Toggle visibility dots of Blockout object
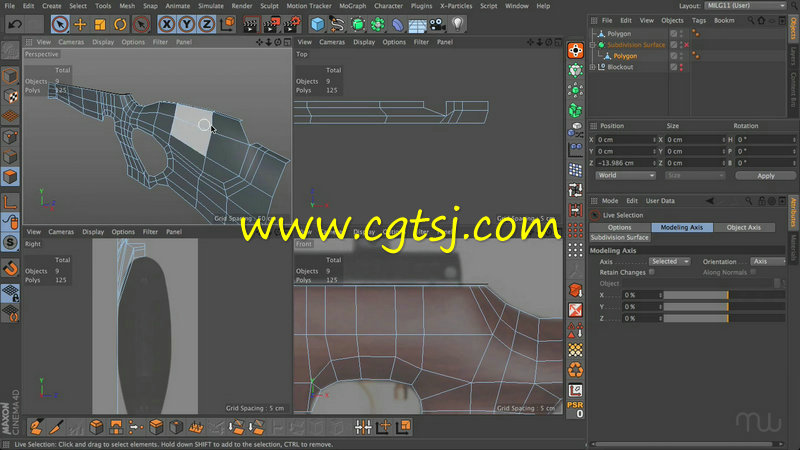Viewport: 800px width, 450px height. coord(682,67)
